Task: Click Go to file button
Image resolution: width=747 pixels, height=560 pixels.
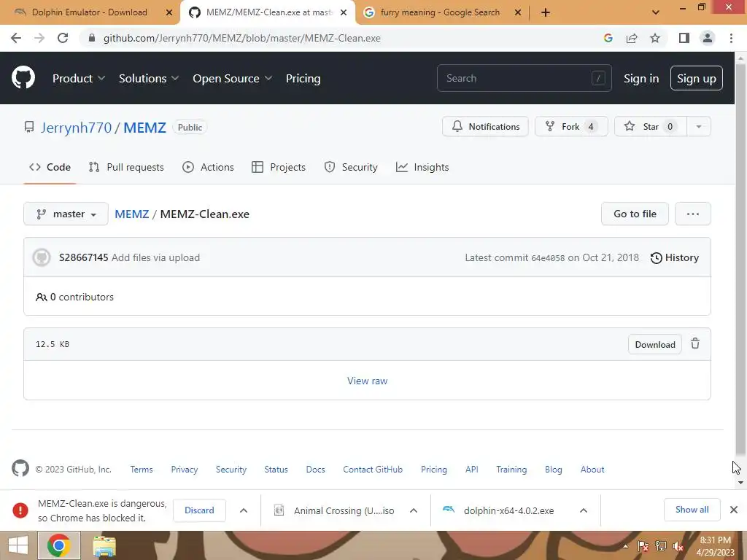Action: coord(635,214)
